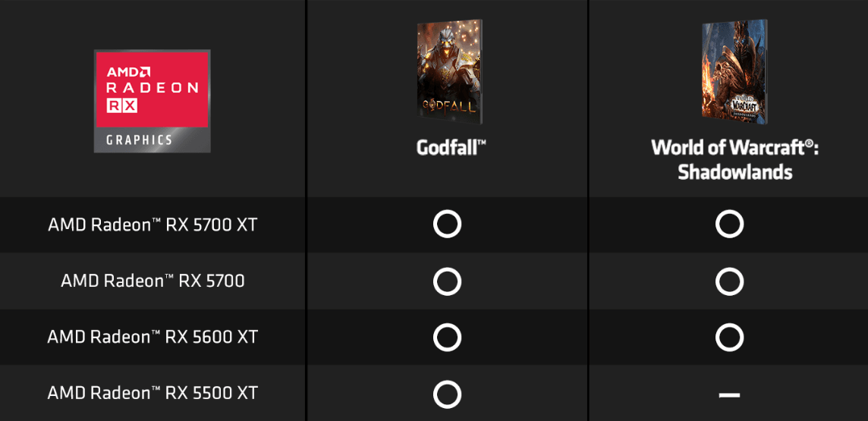This screenshot has width=868, height=421.
Task: Select the AMD Radeon RX 5700 row label
Action: click(153, 281)
